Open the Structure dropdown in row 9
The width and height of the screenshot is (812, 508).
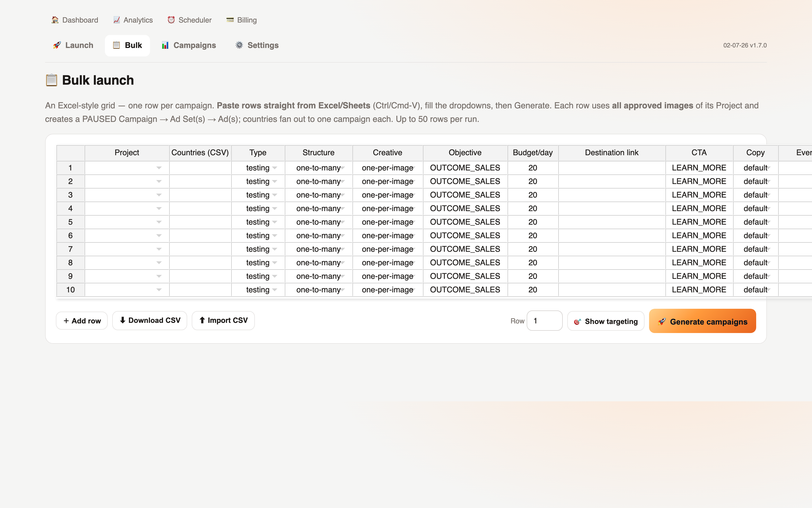(x=343, y=276)
